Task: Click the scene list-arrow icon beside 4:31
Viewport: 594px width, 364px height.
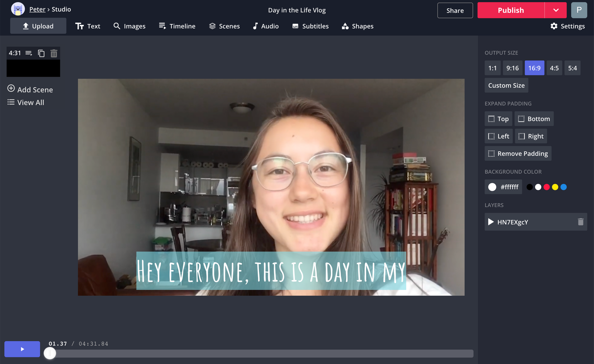Action: click(29, 53)
